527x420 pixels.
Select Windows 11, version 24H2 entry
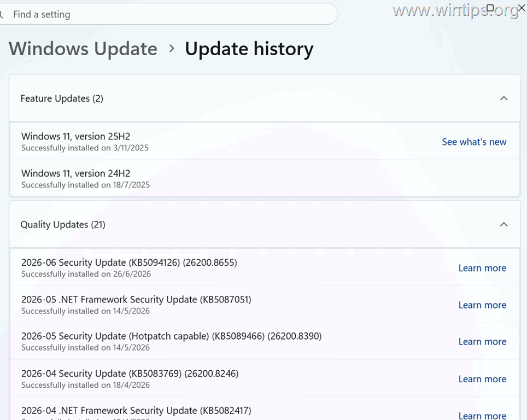(265, 178)
